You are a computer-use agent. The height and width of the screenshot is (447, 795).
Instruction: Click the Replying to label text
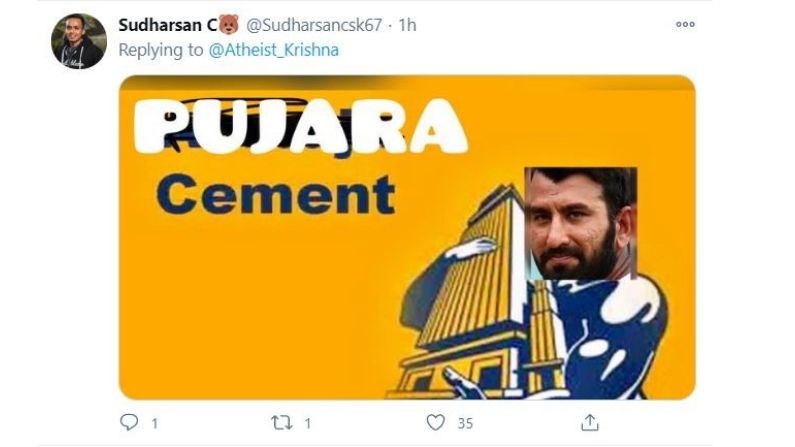pyautogui.click(x=161, y=50)
